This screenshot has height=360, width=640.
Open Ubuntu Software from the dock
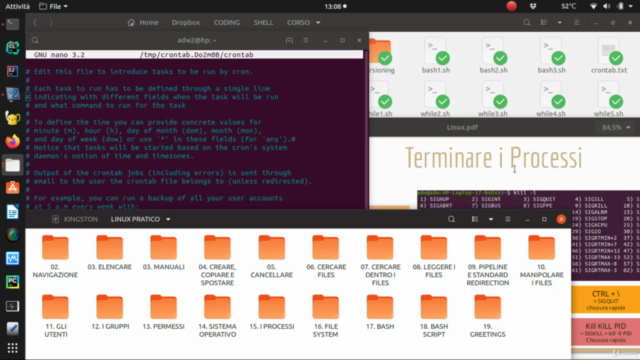coord(12,188)
